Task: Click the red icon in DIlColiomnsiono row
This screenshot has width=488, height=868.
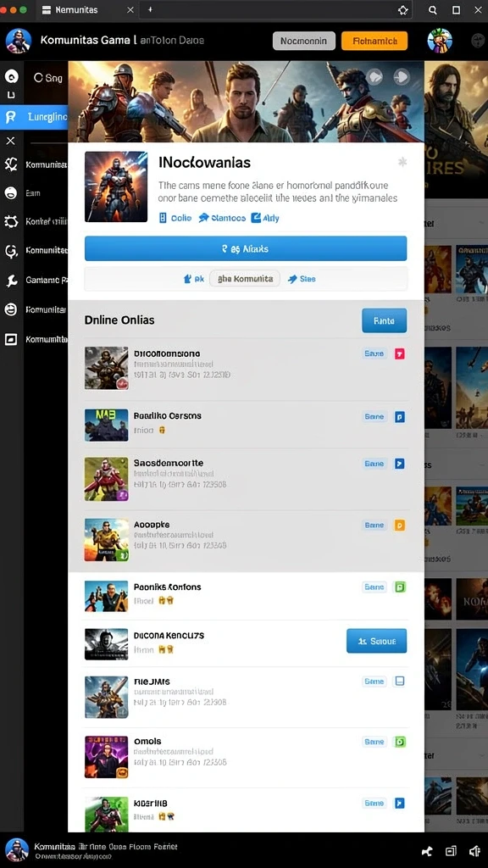Action: pos(400,353)
